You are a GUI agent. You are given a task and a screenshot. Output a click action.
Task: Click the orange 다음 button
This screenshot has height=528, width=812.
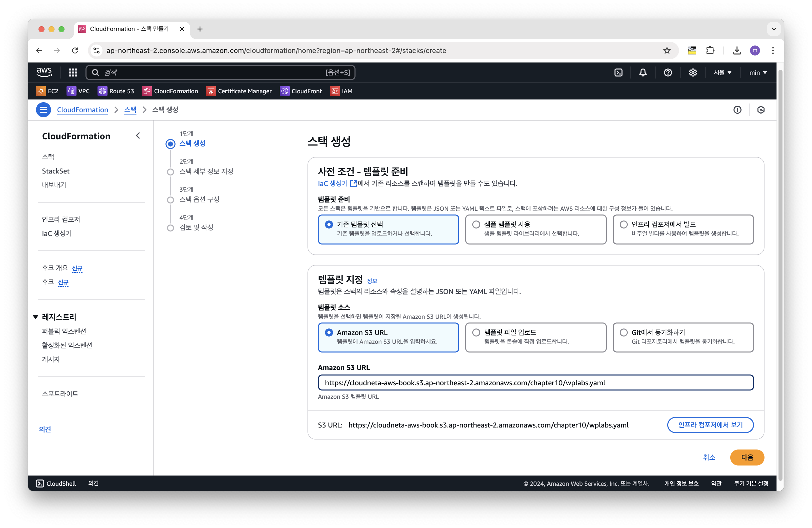pyautogui.click(x=746, y=457)
